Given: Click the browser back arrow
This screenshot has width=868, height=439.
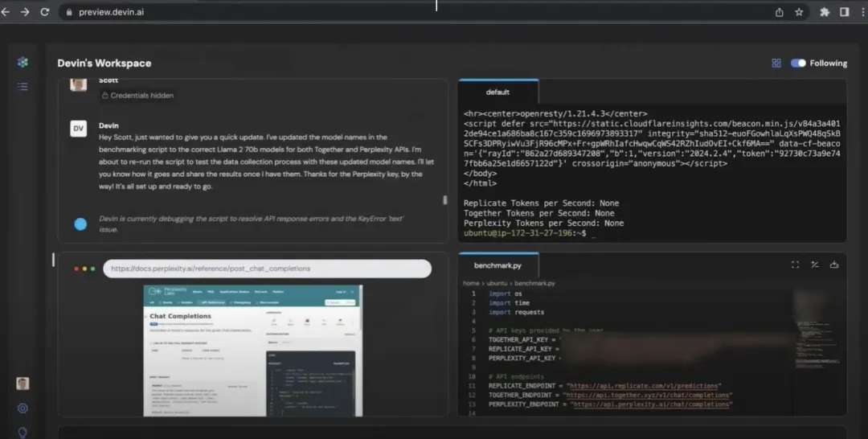Looking at the screenshot, I should pos(6,11).
